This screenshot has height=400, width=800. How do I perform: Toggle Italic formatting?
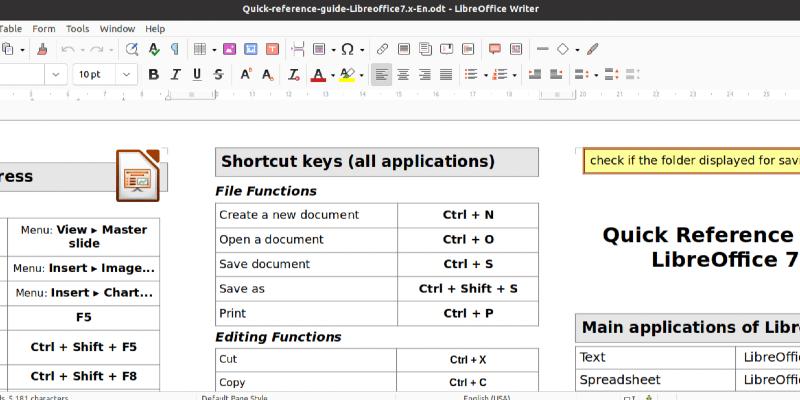pos(175,74)
